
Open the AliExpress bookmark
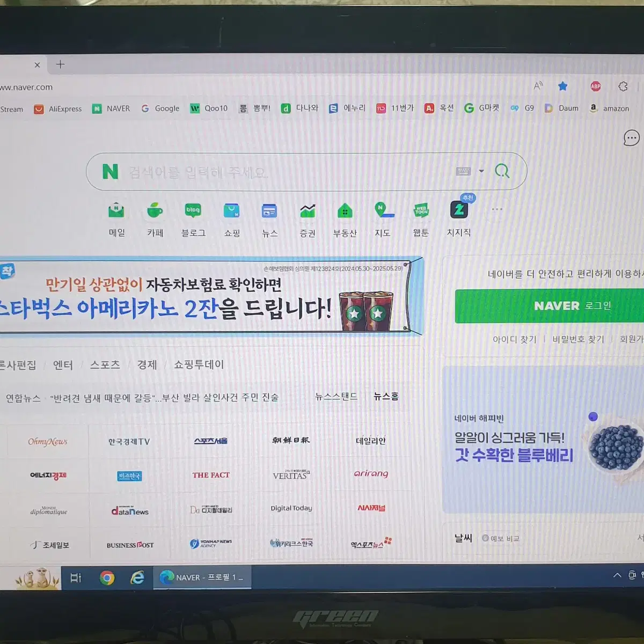pos(58,109)
